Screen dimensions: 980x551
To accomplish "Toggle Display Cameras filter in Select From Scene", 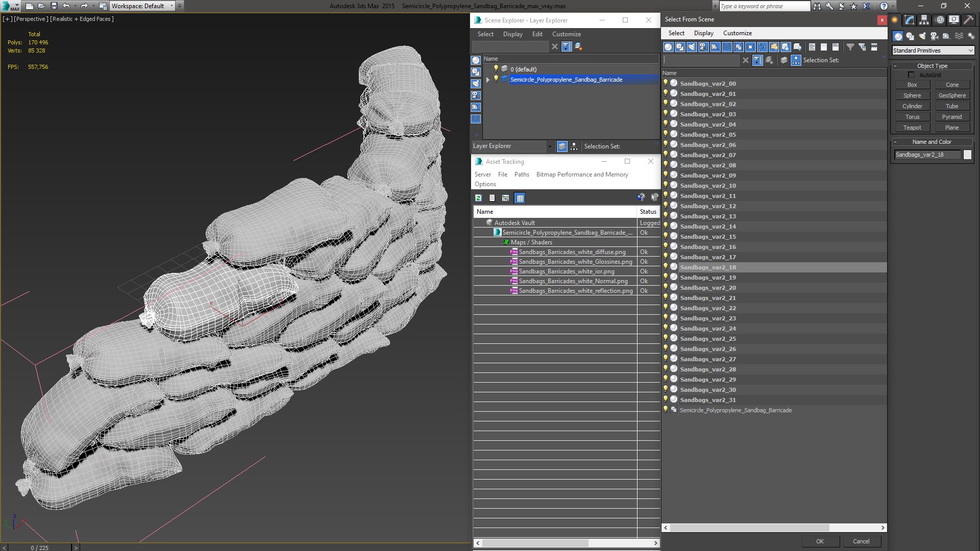I will pyautogui.click(x=703, y=47).
